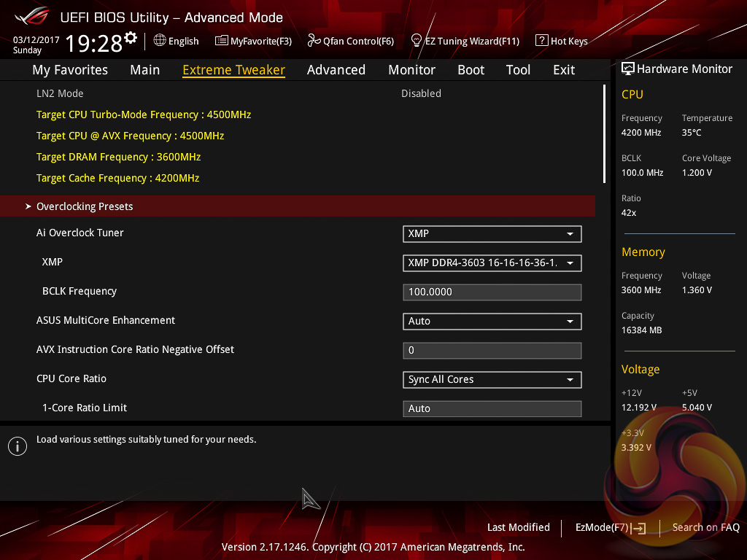
Task: Click the EZ Tuning Wizard bulb icon
Action: 417,41
